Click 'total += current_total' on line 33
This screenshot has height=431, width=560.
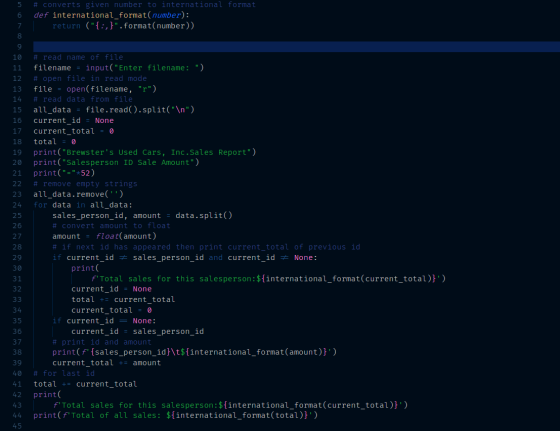tap(123, 300)
